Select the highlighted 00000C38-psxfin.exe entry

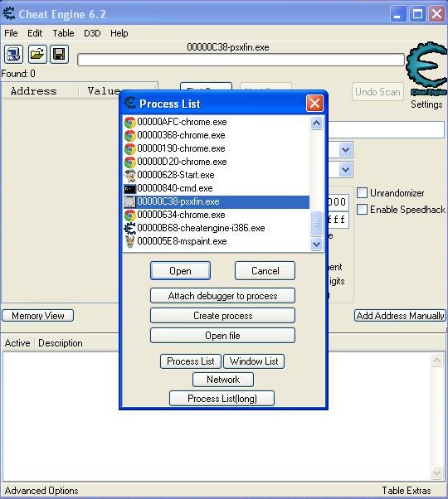pos(217,201)
